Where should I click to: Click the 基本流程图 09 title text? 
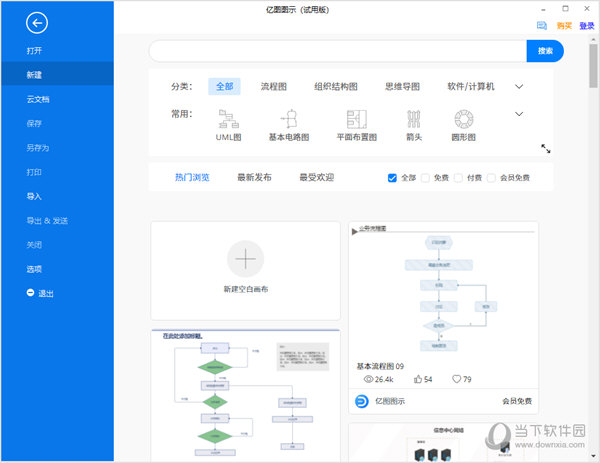380,366
